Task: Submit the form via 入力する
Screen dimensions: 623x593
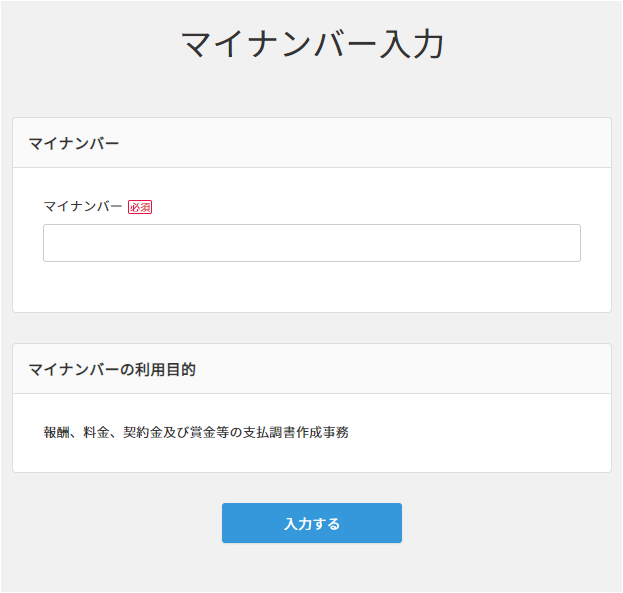Action: tap(311, 523)
